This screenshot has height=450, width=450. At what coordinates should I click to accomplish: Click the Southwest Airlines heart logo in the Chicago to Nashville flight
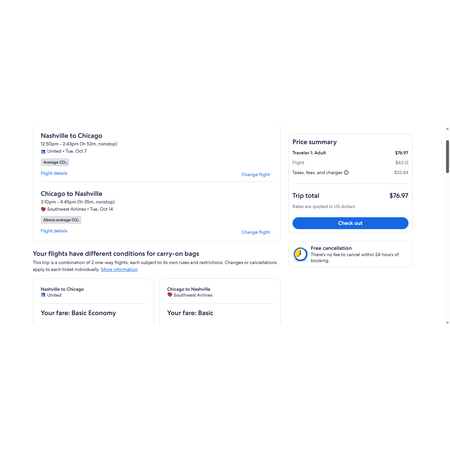coord(43,209)
